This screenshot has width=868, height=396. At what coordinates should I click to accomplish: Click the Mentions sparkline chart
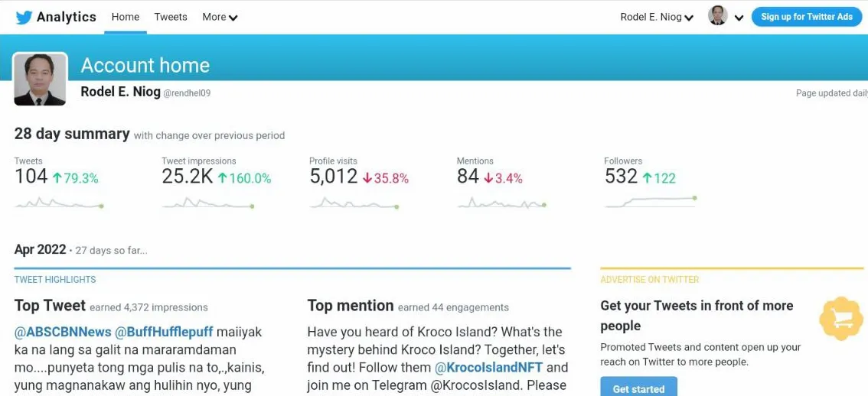tap(502, 203)
